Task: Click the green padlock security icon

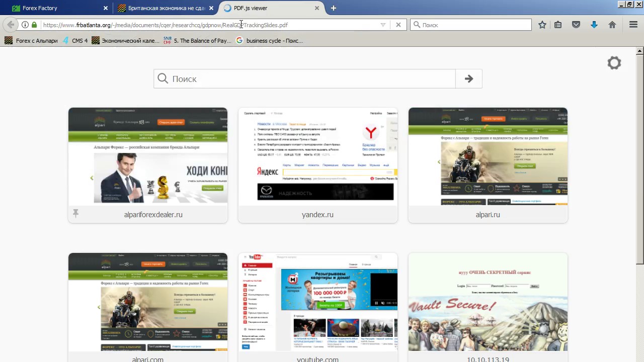Action: click(34, 25)
